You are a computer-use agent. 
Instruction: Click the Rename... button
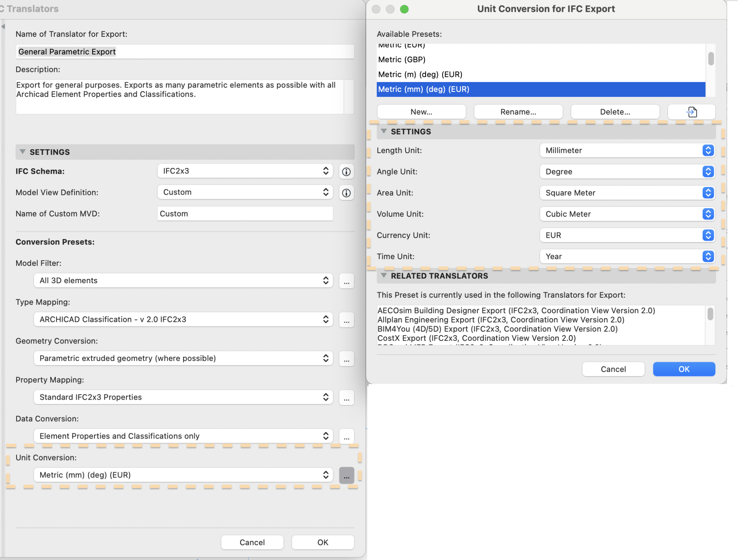pyautogui.click(x=518, y=112)
